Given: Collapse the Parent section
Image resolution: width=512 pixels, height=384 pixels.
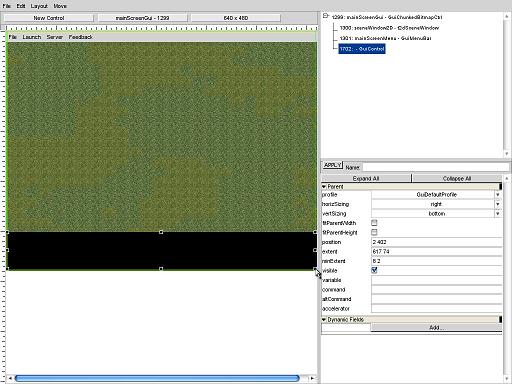Looking at the screenshot, I should click(324, 187).
